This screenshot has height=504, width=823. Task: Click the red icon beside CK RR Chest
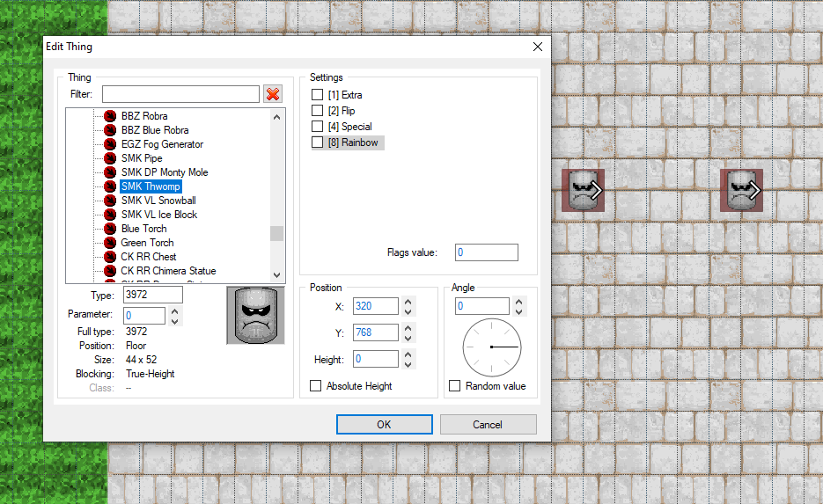[110, 257]
